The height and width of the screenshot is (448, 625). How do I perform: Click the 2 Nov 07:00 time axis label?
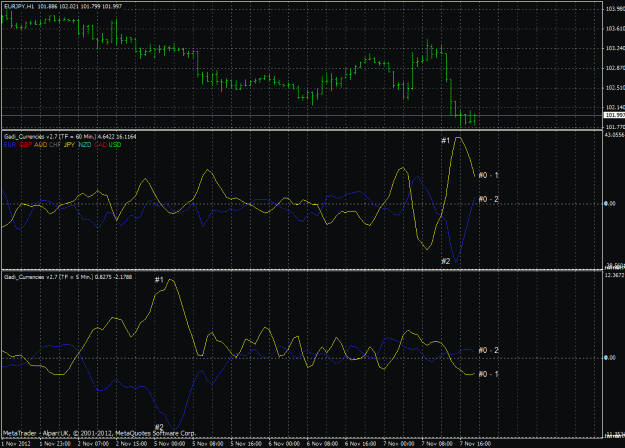point(93,444)
